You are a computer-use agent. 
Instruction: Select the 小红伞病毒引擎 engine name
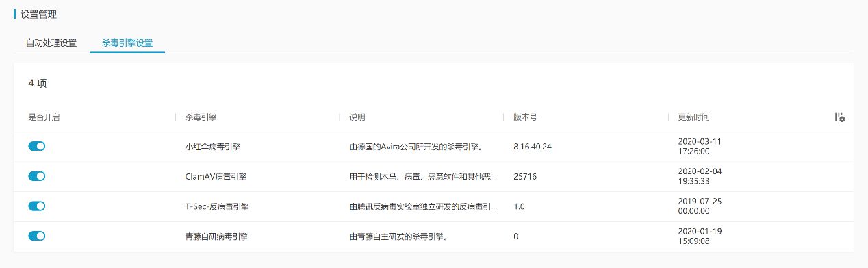point(212,147)
